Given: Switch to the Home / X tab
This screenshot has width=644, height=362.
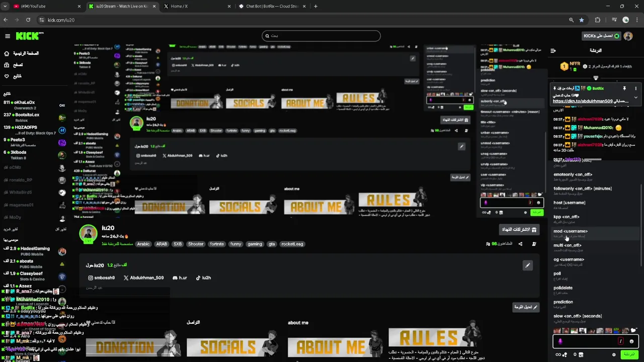Looking at the screenshot, I should tap(197, 7).
